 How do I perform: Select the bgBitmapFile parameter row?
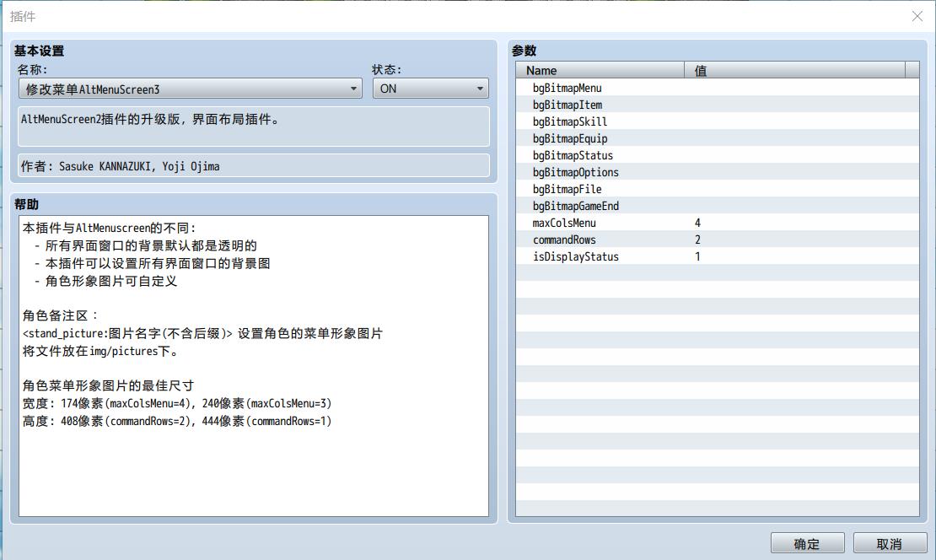point(717,189)
